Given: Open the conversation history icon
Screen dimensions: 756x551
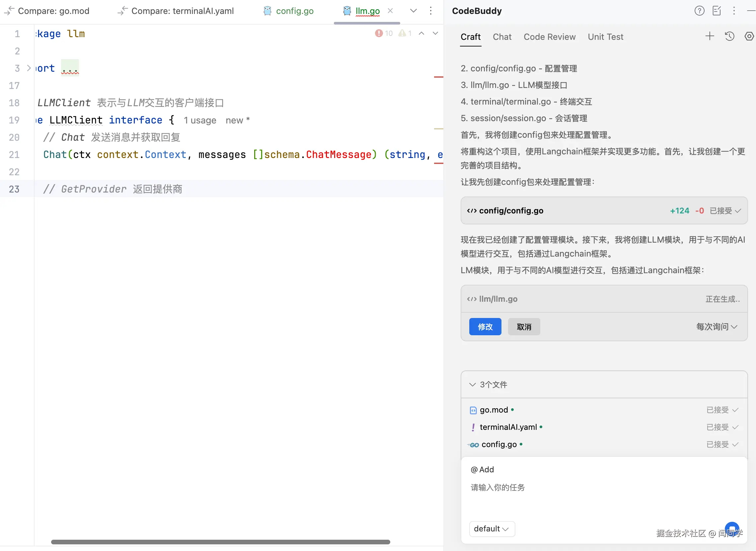Looking at the screenshot, I should [x=729, y=37].
